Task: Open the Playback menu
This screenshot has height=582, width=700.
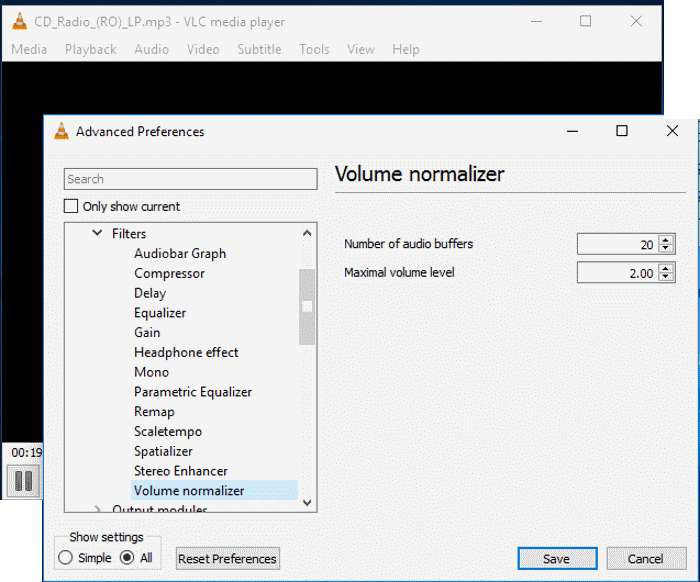Action: 91,49
